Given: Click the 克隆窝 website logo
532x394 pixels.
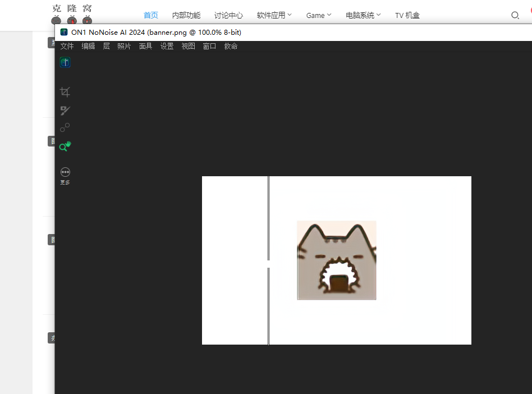Looking at the screenshot, I should point(72,13).
